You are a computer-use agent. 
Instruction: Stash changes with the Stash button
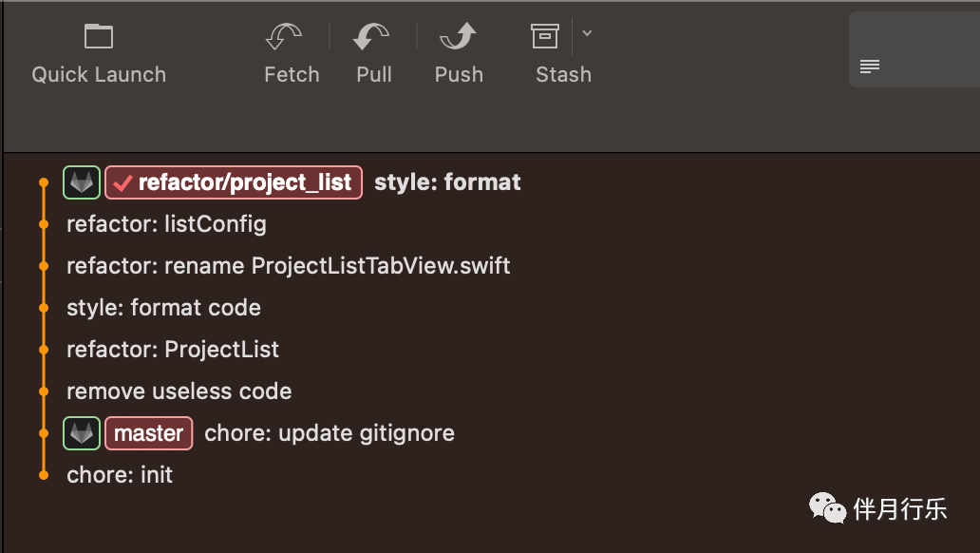coord(562,54)
